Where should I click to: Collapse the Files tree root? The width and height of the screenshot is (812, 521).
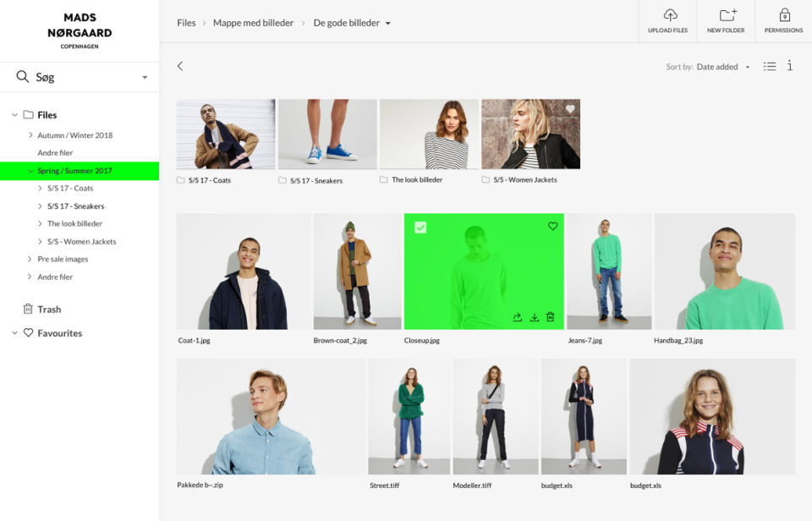(14, 114)
